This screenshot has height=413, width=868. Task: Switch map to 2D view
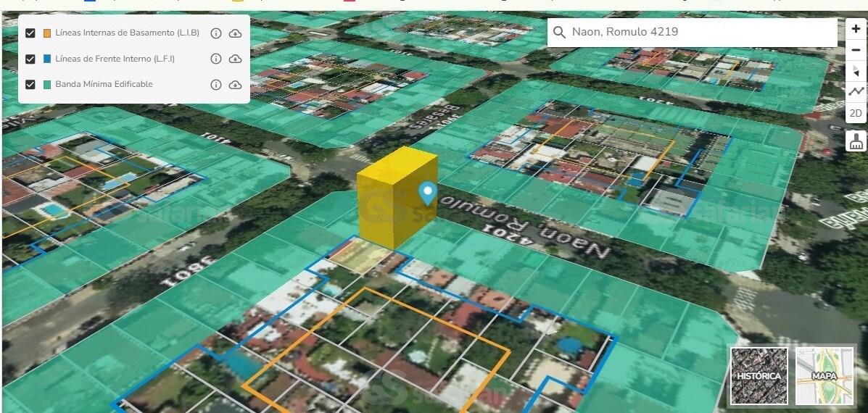856,113
